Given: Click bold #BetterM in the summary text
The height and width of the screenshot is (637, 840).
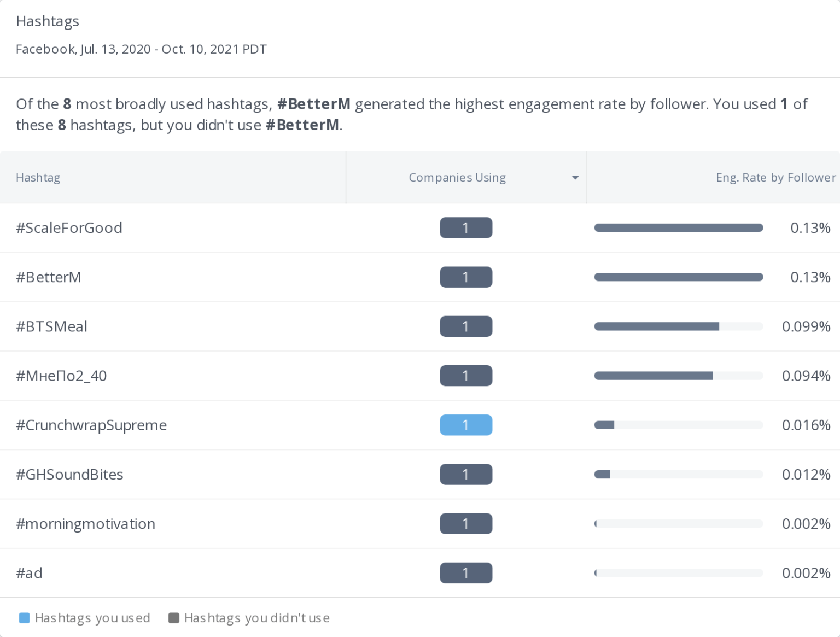Looking at the screenshot, I should (x=314, y=104).
